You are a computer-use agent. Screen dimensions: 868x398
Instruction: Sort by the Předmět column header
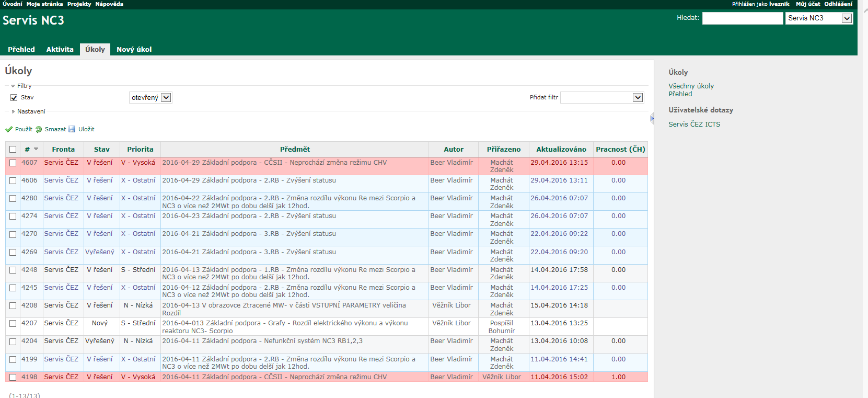pos(295,150)
